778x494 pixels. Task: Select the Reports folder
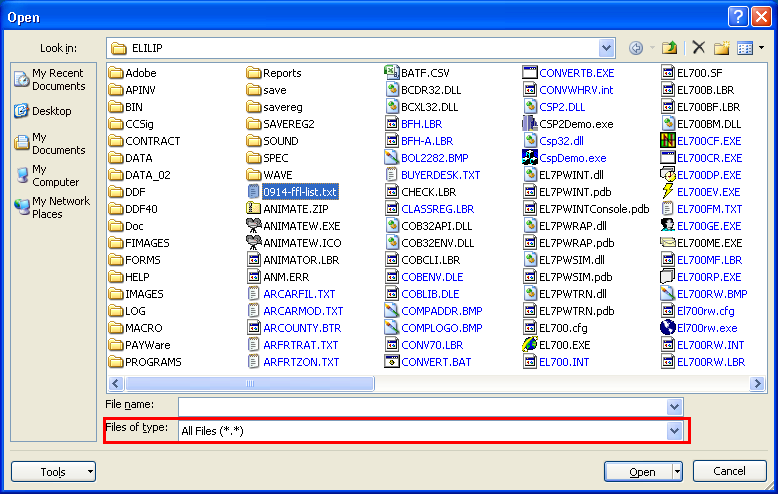274,73
